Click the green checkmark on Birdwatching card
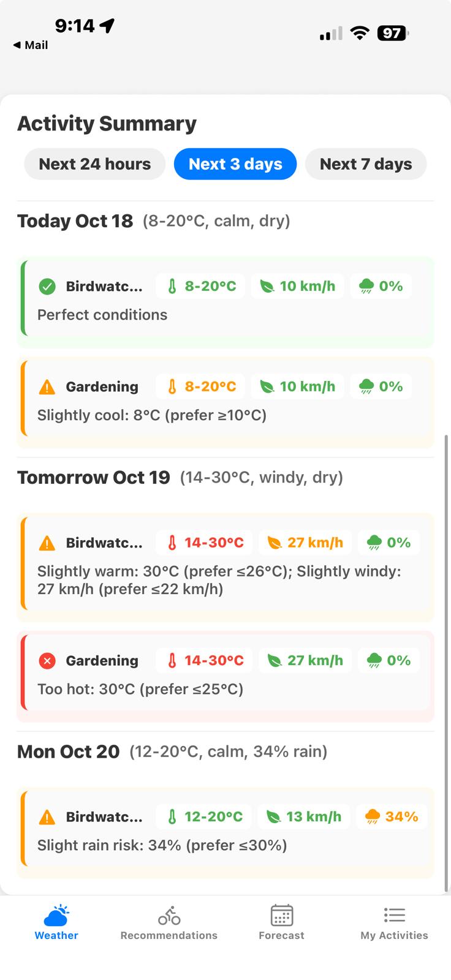451x980 pixels. point(47,285)
